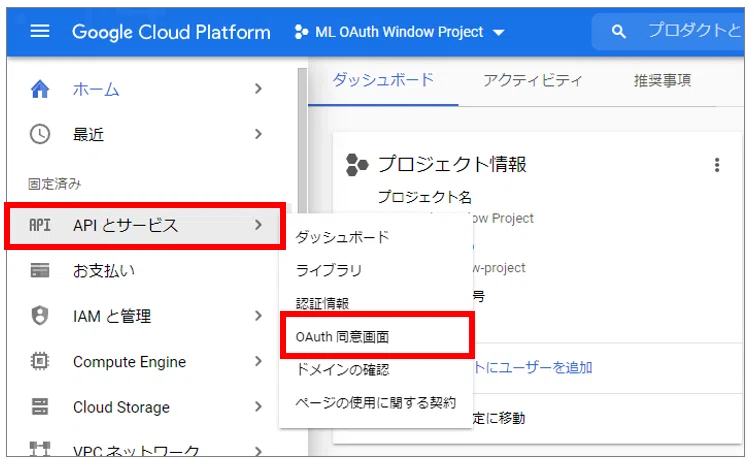Image resolution: width=755 pixels, height=467 pixels.
Task: Click the プロジェクト情報 card title
Action: click(452, 164)
